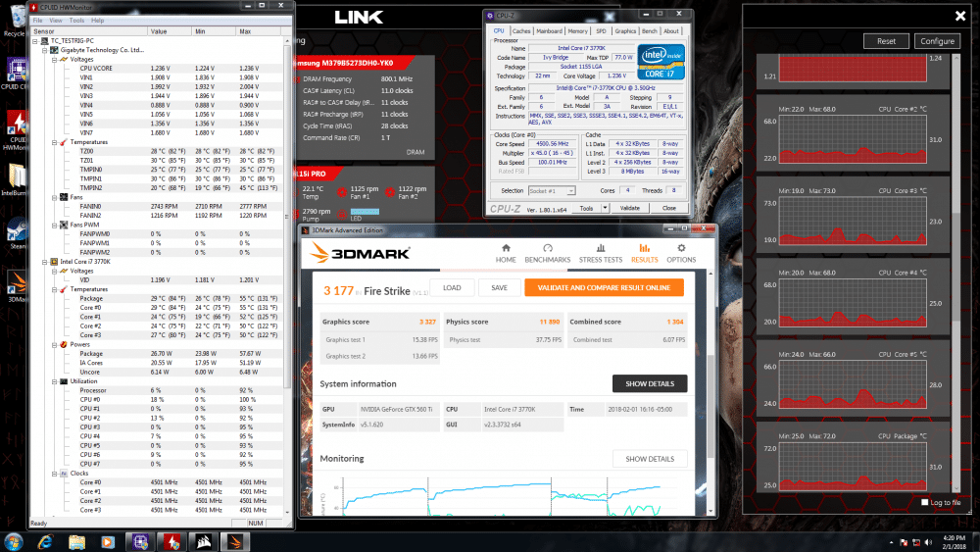Collapse the Utilization tree section
The width and height of the screenshot is (980, 552).
point(54,381)
